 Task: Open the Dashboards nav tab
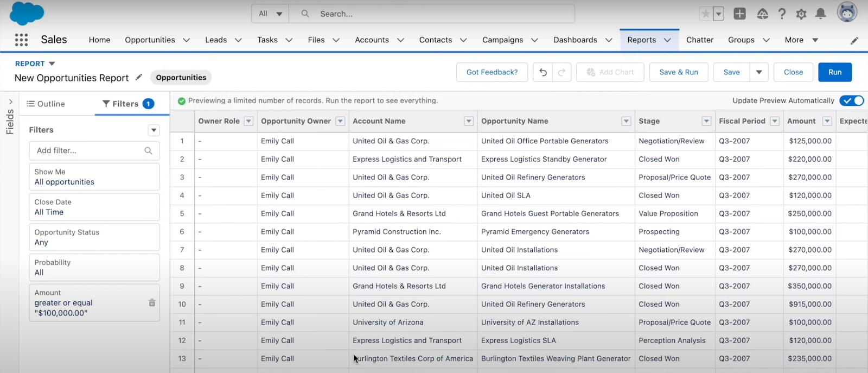(x=575, y=40)
